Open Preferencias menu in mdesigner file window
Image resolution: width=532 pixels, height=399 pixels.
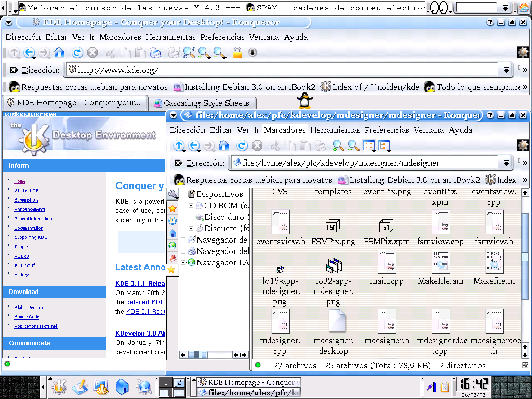[x=387, y=130]
